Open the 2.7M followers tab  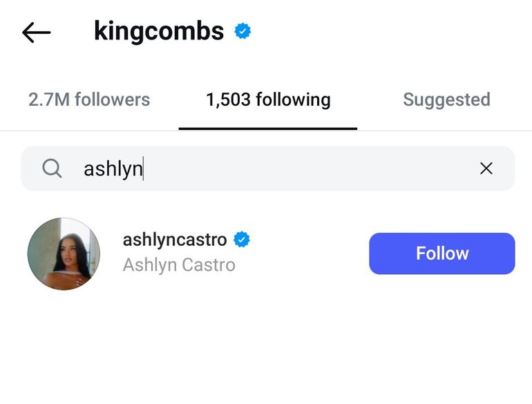pos(89,99)
